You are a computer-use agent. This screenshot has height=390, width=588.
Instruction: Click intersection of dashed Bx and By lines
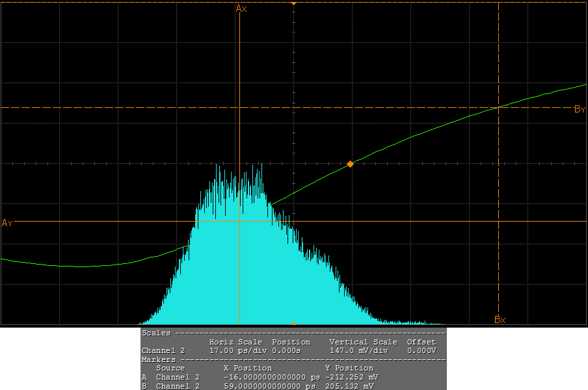(x=498, y=107)
